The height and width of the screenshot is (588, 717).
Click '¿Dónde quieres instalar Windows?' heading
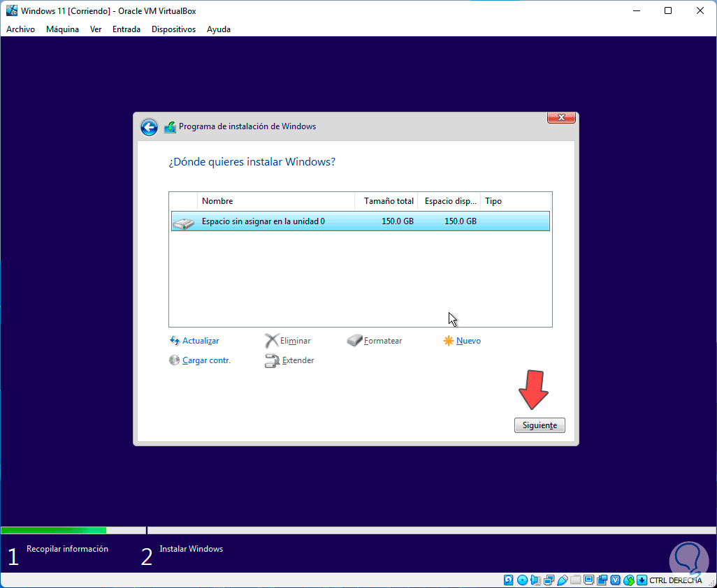pyautogui.click(x=252, y=162)
